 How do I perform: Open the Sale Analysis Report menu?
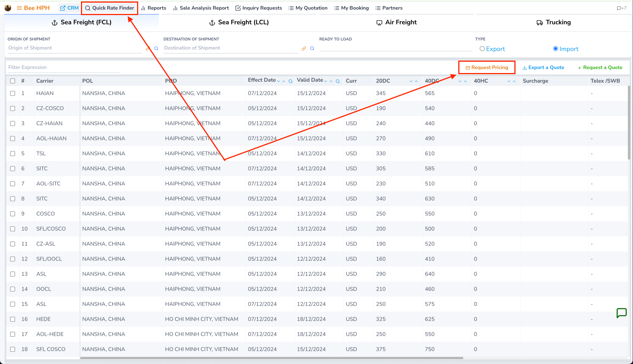tap(201, 8)
